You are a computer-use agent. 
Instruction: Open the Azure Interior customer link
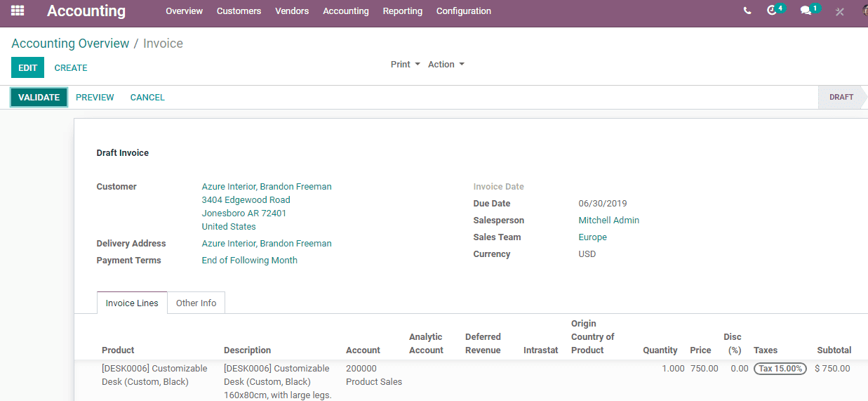point(267,187)
